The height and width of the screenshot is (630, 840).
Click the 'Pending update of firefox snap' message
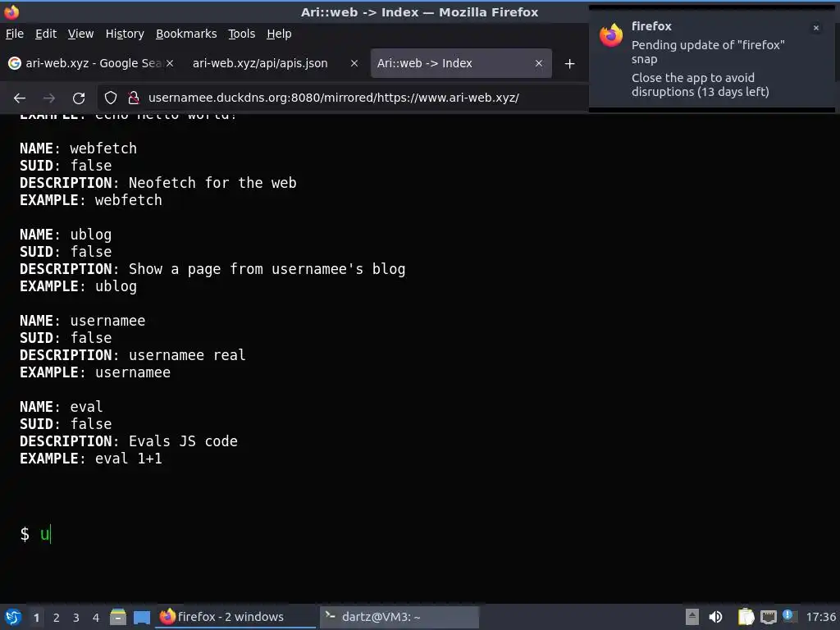click(708, 52)
